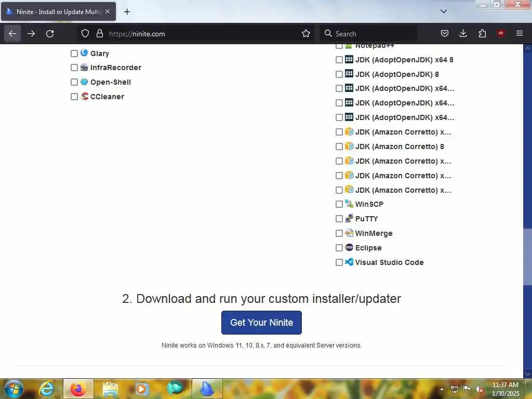Check the Eclipse checkbox
Screen dimensions: 532x399
pyautogui.click(x=339, y=248)
